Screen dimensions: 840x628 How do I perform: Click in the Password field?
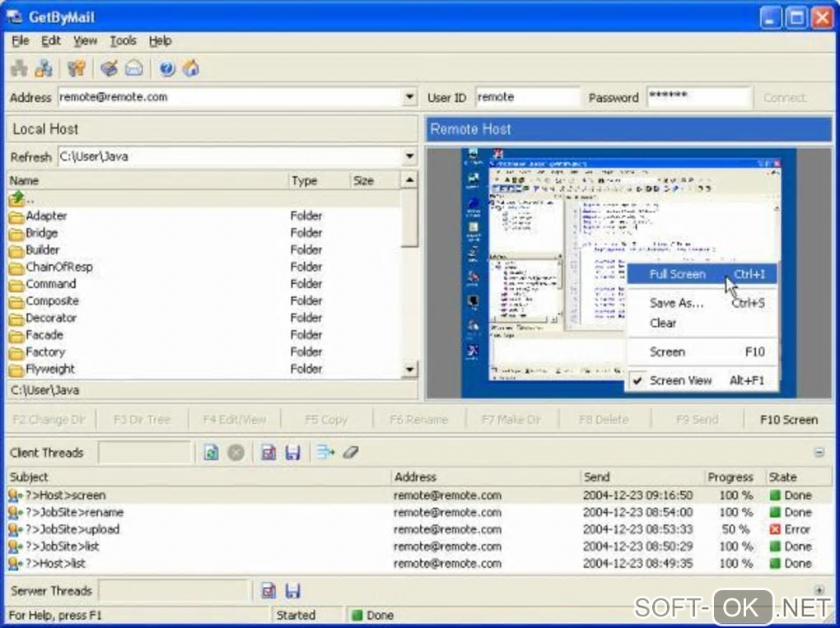point(699,97)
